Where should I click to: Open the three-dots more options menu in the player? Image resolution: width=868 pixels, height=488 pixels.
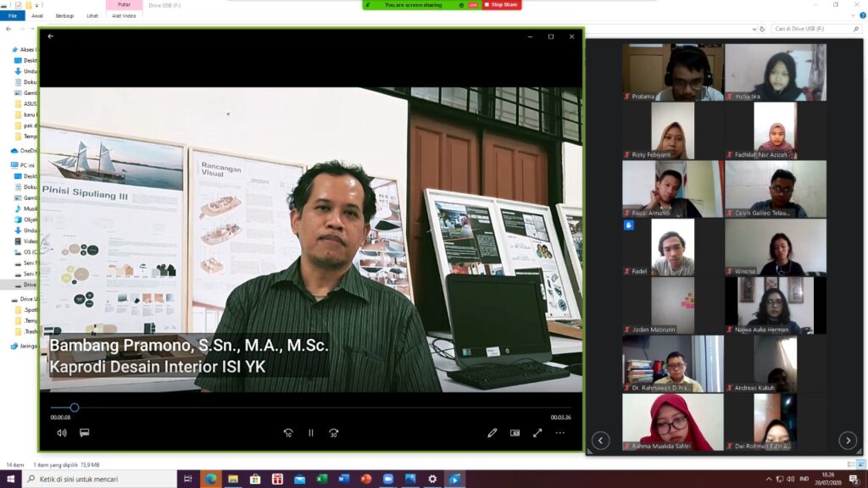pos(560,433)
